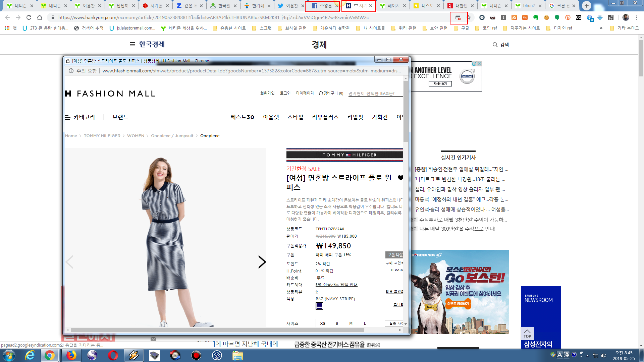Click the pop-up blocked icon in address bar

pos(458,18)
